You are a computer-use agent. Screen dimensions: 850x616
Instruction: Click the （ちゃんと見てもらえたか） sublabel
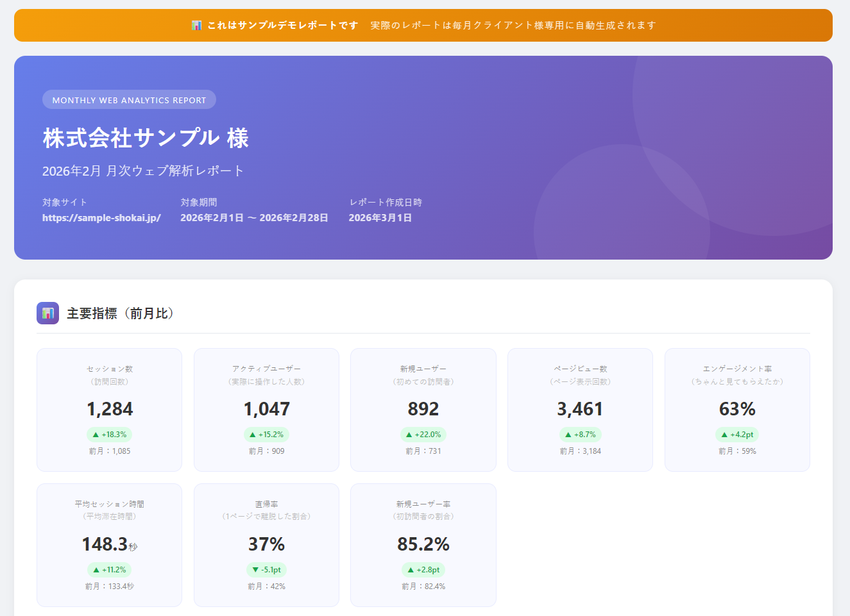737,381
